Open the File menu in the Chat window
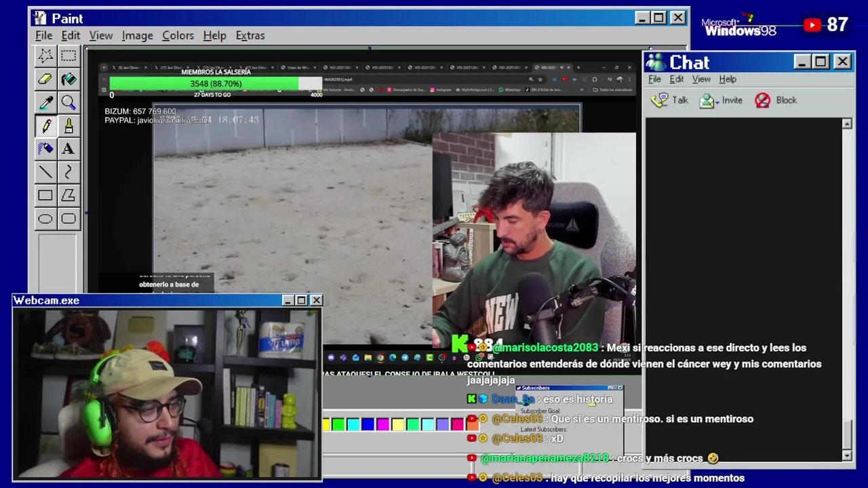This screenshot has width=868, height=488. 654,79
